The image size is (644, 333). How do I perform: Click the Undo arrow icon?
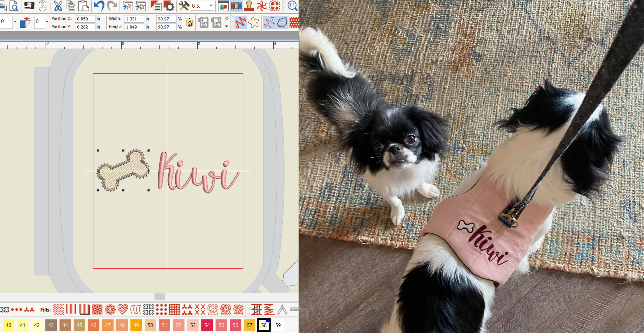coord(99,6)
